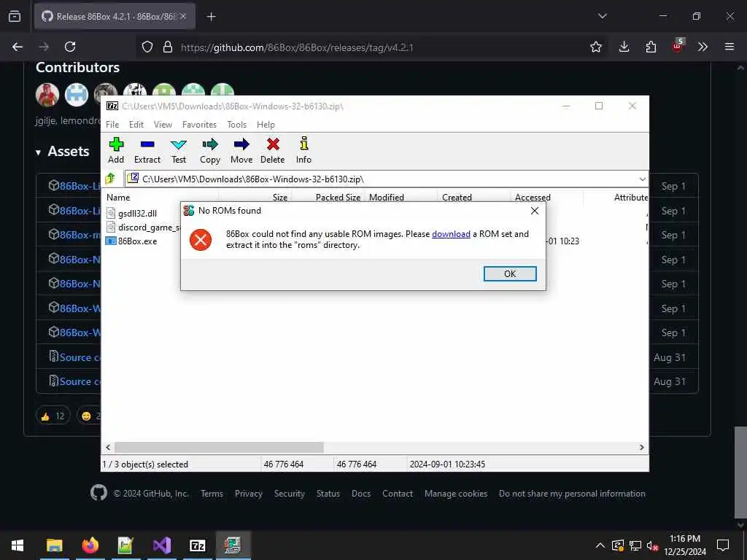The image size is (747, 560).
Task: Expand the 7-Zip path history dropdown
Action: (642, 179)
